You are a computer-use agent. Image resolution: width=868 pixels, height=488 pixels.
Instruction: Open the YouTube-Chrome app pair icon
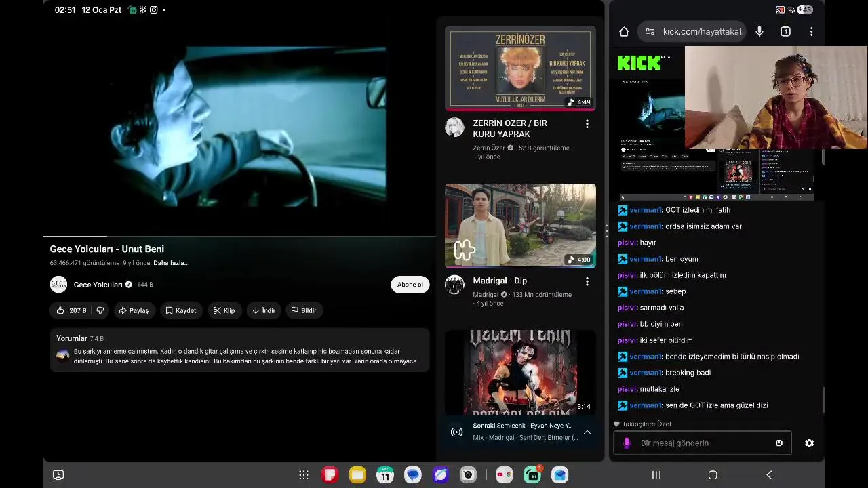coord(504,475)
